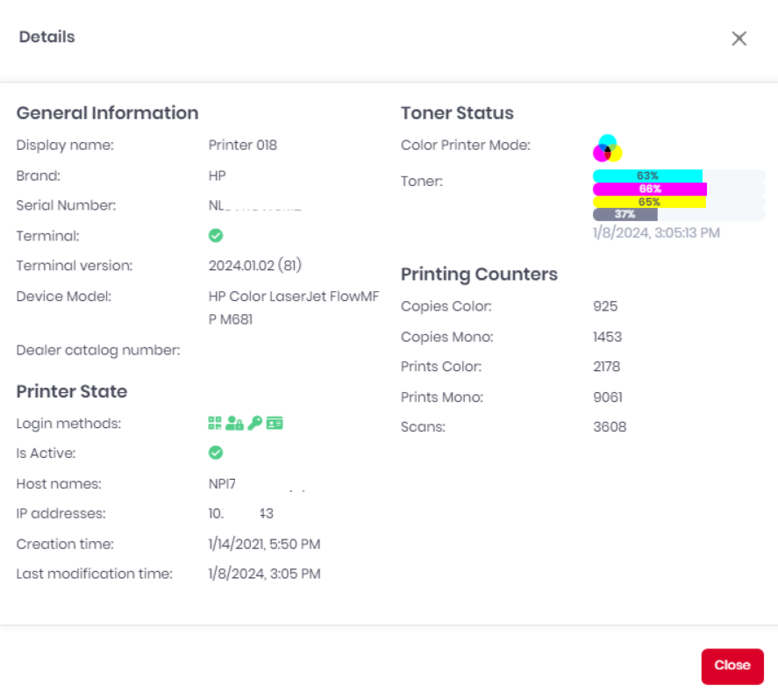The height and width of the screenshot is (700, 778).
Task: Click the Details dialog title
Action: click(x=46, y=37)
